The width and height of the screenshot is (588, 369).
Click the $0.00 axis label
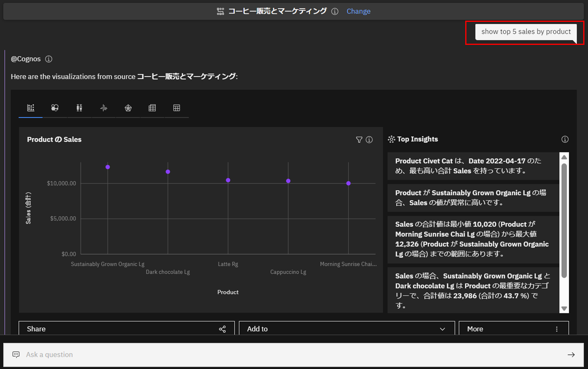click(69, 254)
